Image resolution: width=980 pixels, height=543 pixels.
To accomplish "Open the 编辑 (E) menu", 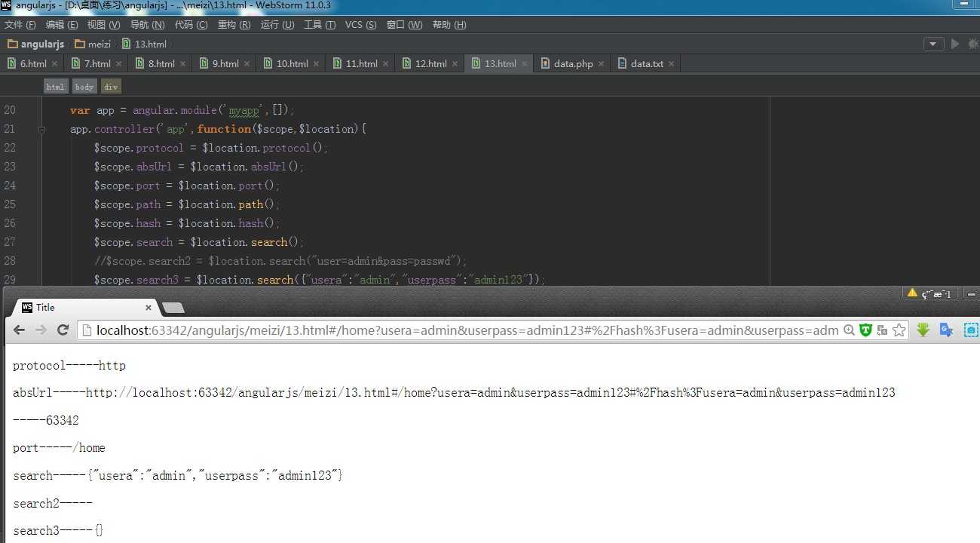I will coord(62,25).
